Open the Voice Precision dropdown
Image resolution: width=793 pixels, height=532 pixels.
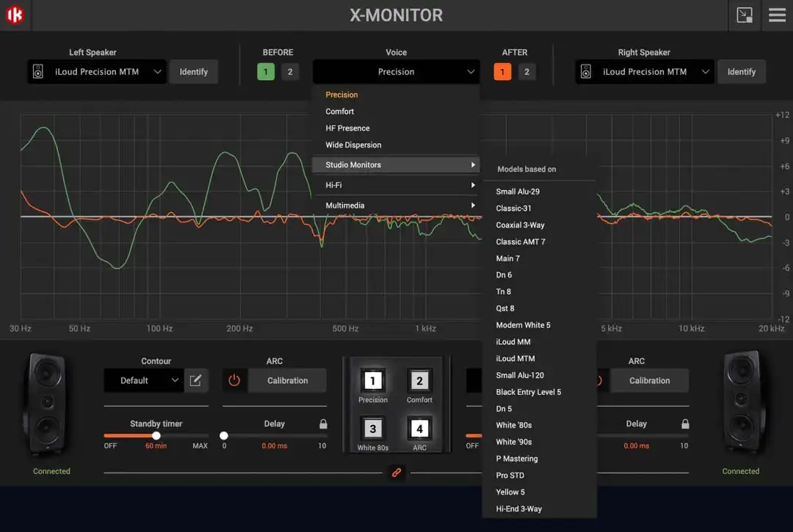(396, 71)
